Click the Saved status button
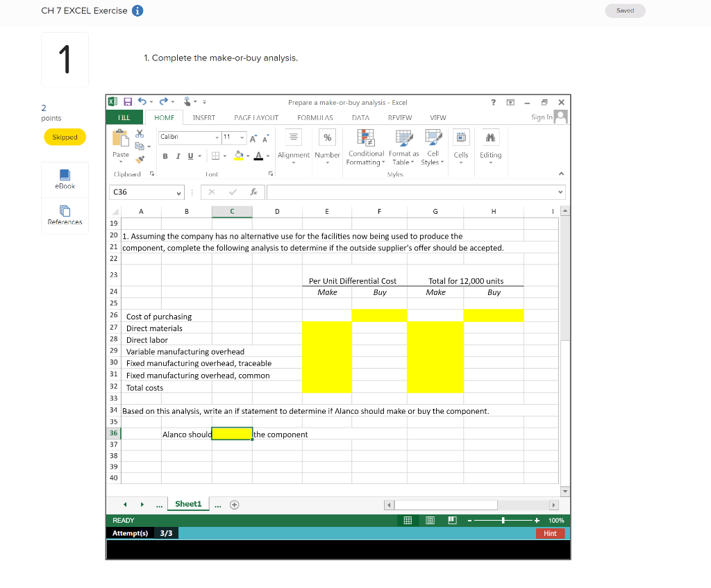711x588 pixels. point(625,10)
